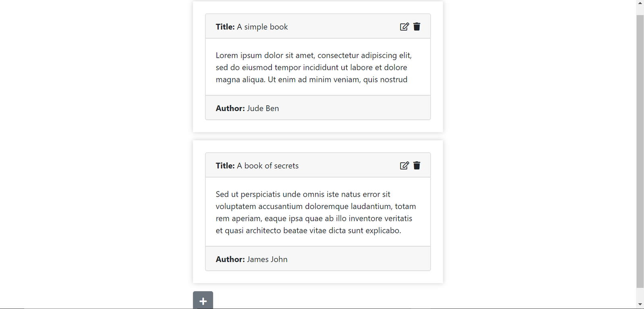
Task: Click bold Author label above James John card footer
Action: (x=230, y=260)
